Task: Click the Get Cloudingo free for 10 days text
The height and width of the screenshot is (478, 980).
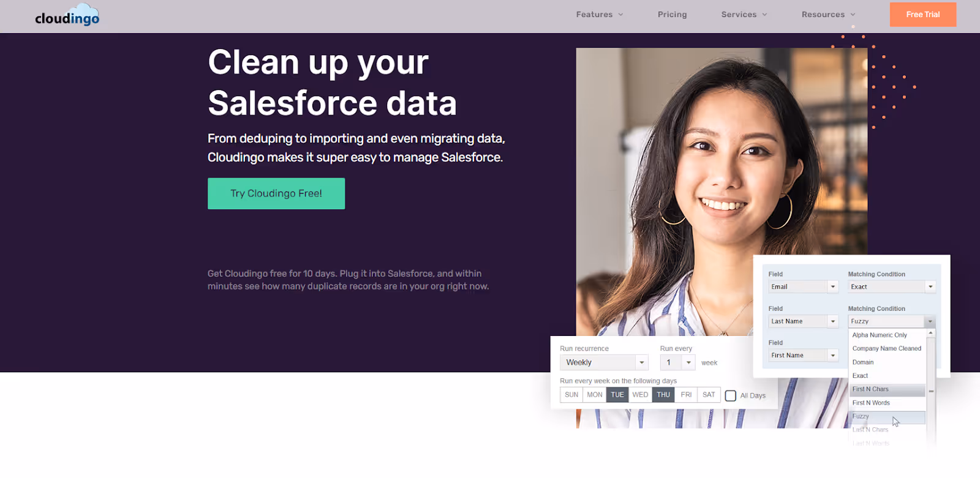Action: click(x=348, y=280)
